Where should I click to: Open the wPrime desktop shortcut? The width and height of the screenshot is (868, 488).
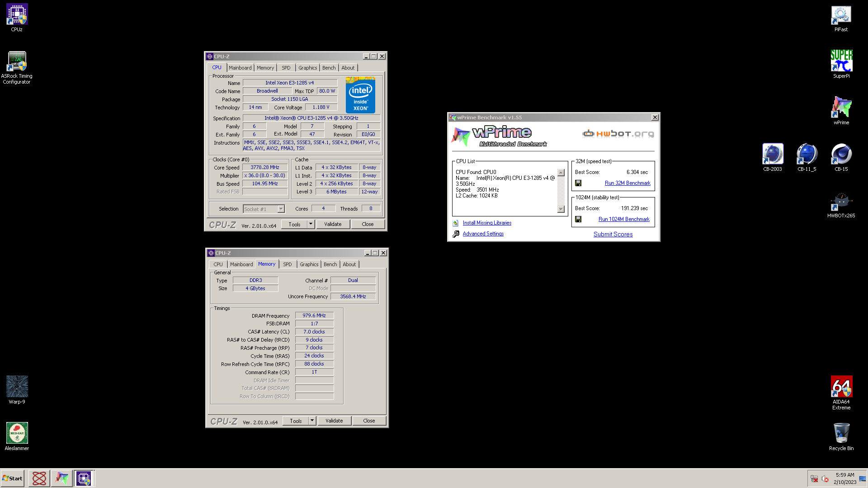click(841, 111)
